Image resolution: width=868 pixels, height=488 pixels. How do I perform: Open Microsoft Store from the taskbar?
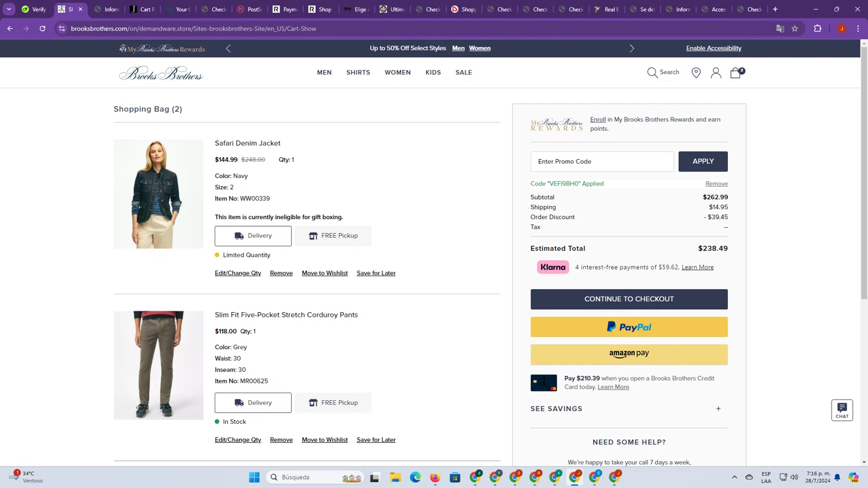455,477
